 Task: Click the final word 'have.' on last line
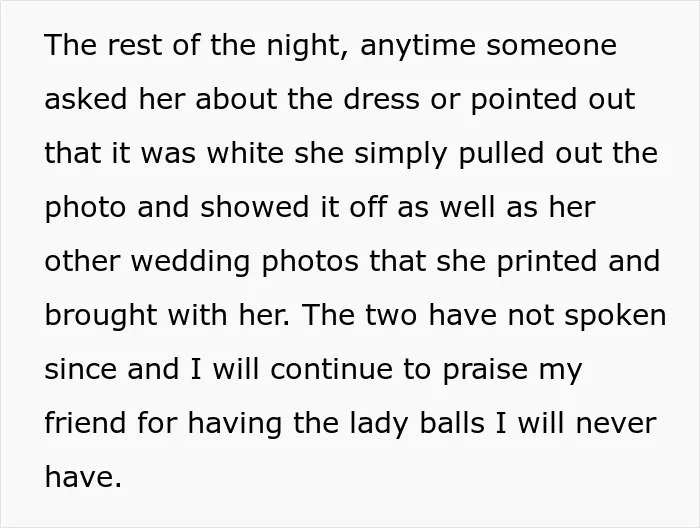tap(83, 477)
